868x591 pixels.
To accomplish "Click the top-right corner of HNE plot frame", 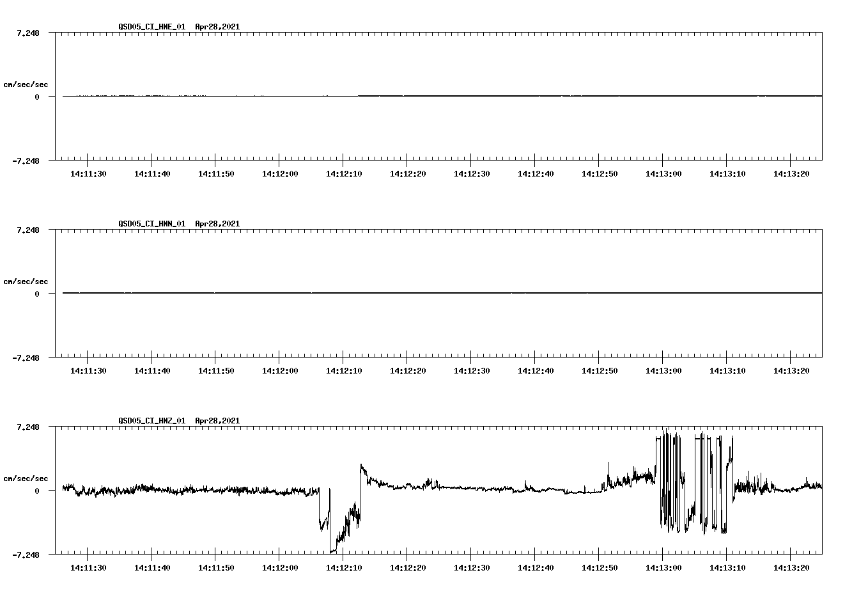I will click(821, 31).
